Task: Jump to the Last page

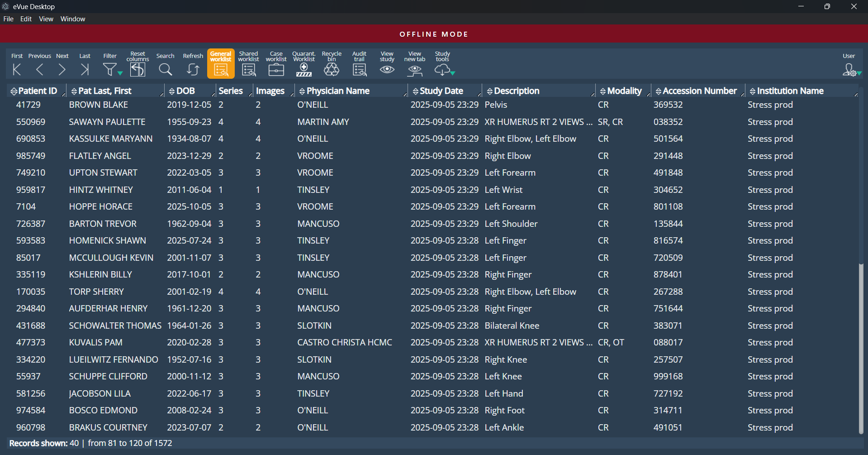Action: pyautogui.click(x=85, y=69)
